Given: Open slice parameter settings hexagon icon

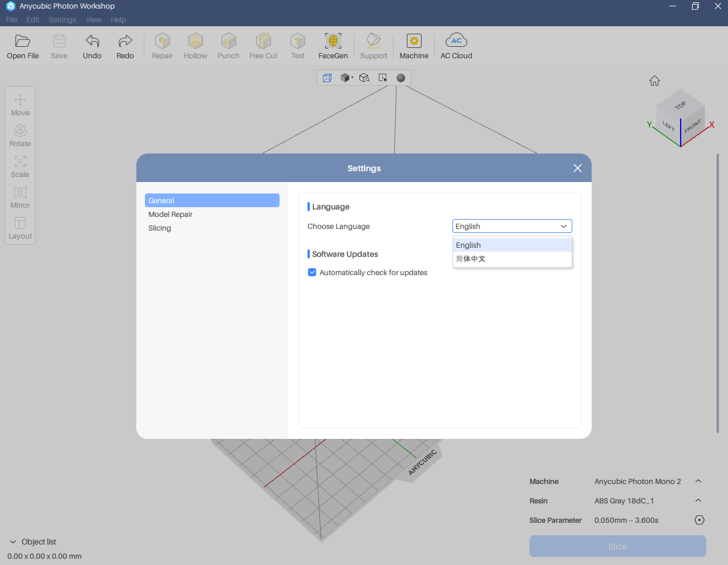Looking at the screenshot, I should click(x=699, y=520).
